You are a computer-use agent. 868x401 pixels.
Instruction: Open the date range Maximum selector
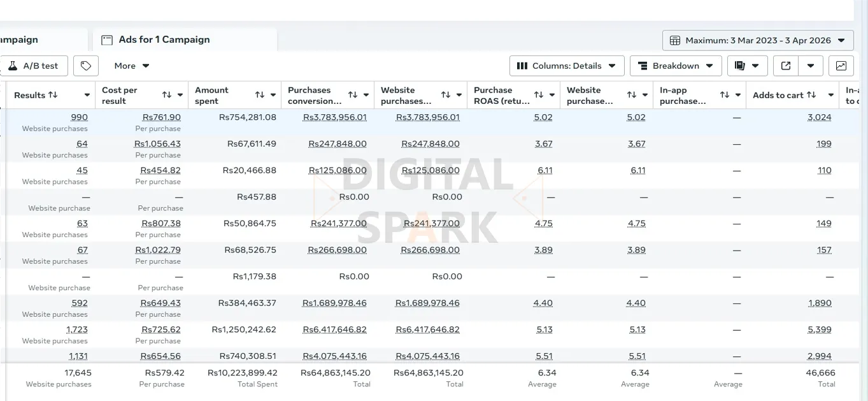(x=757, y=40)
